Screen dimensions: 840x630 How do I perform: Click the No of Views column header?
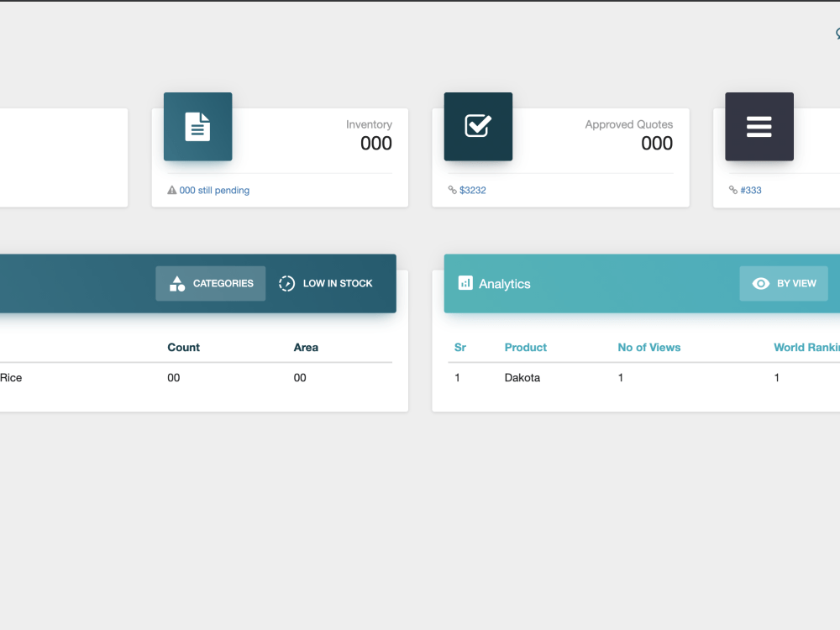click(648, 347)
